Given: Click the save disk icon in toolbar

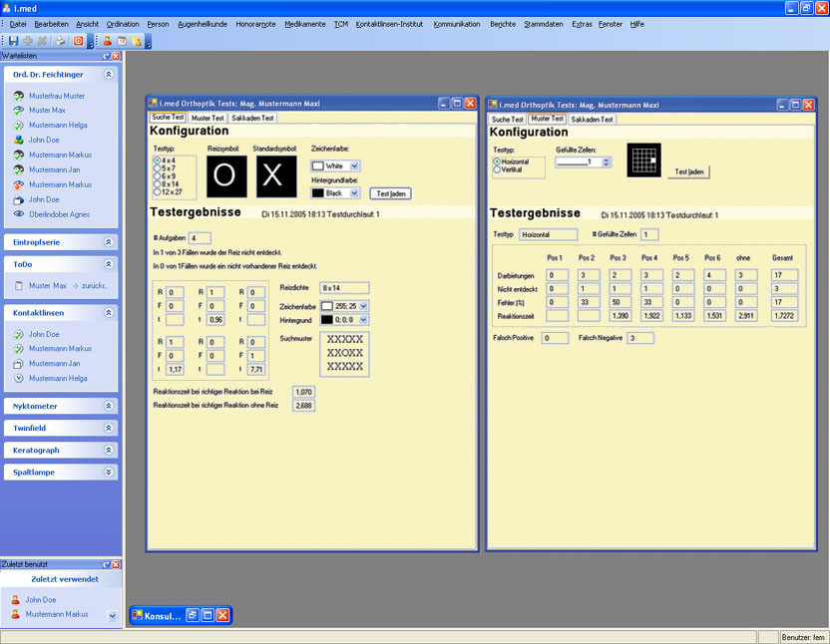Looking at the screenshot, I should pyautogui.click(x=14, y=41).
